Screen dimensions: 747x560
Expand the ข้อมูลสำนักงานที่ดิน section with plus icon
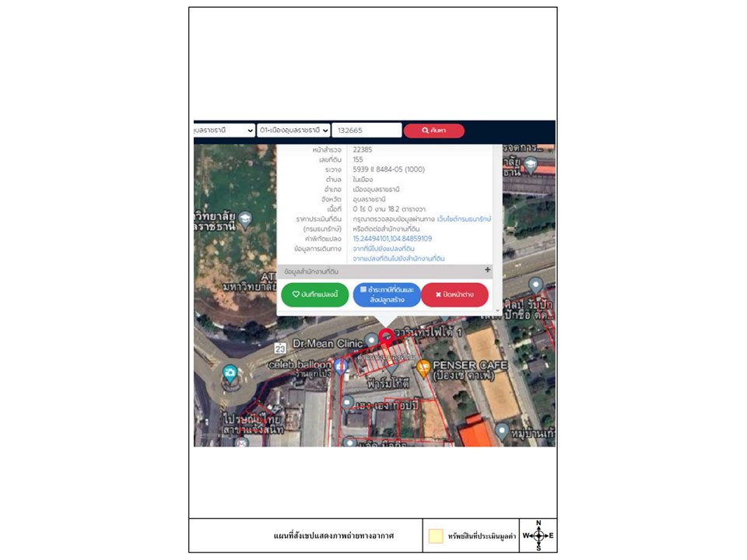tap(488, 271)
